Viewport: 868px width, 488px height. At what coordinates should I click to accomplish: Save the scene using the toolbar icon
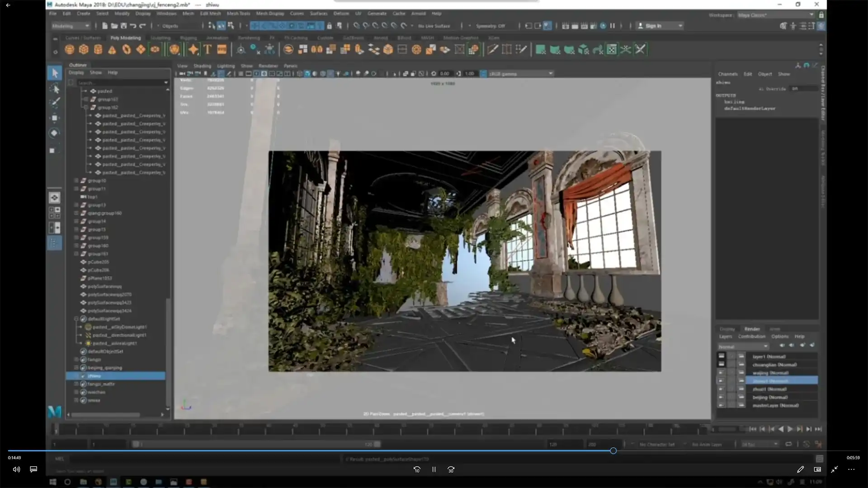(123, 26)
